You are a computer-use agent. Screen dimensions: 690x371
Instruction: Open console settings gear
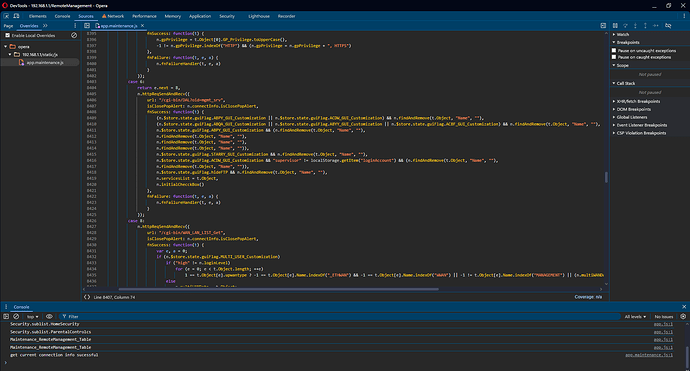[x=683, y=316]
